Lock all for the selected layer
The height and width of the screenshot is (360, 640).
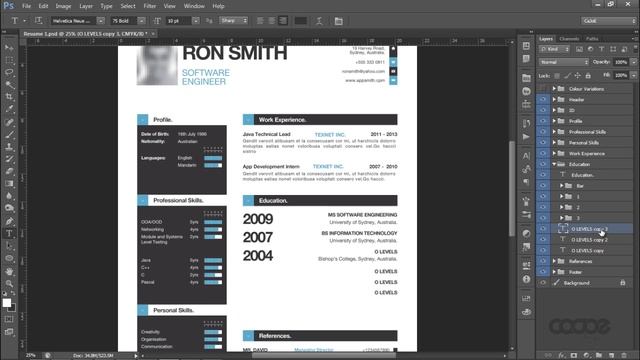pos(588,76)
